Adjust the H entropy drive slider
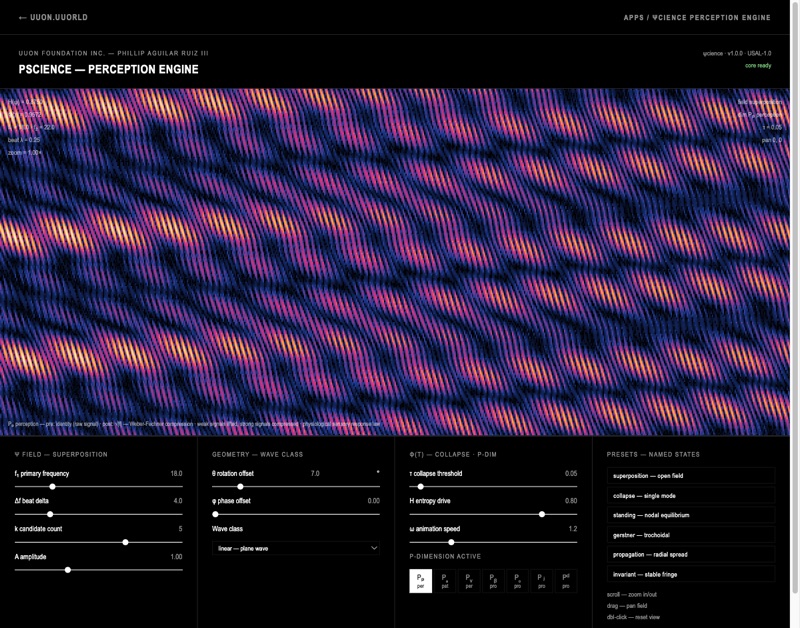The height and width of the screenshot is (628, 800). pos(493,514)
